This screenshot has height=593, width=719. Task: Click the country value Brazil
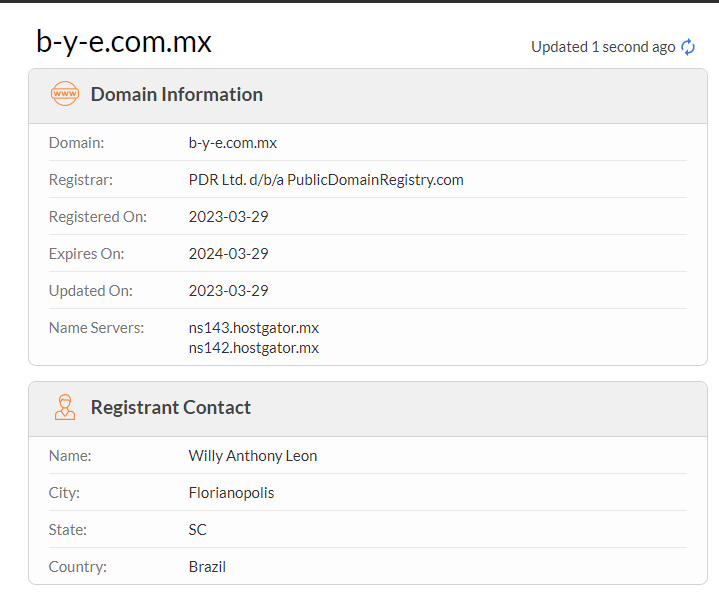pos(207,567)
